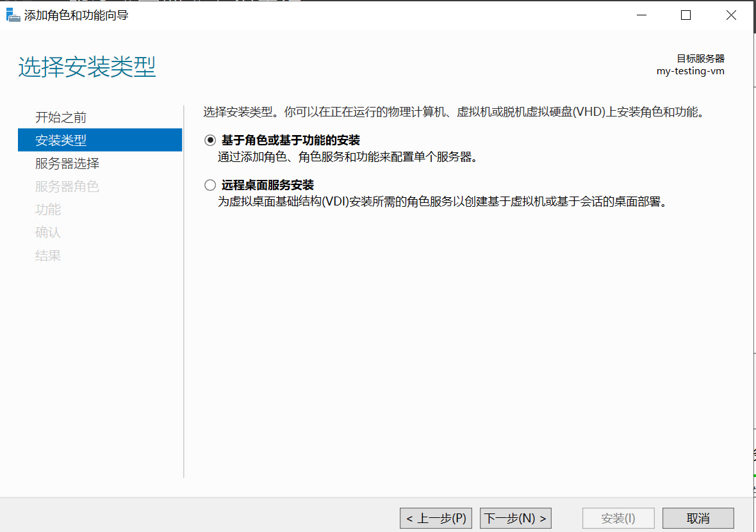Click the disabled 功能 sidebar step
This screenshot has width=756, height=532.
[x=48, y=209]
